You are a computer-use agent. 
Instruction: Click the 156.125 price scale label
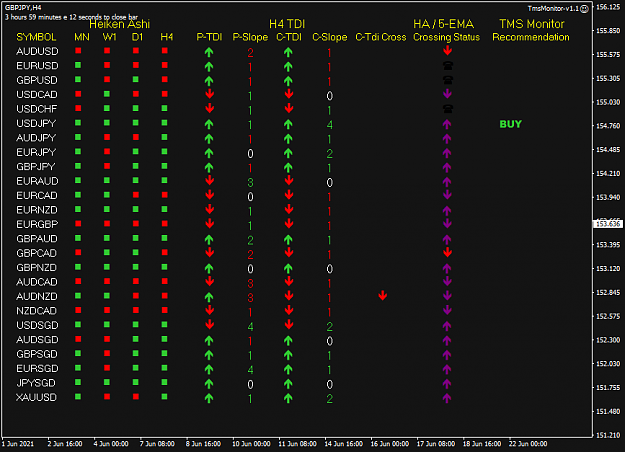point(608,7)
